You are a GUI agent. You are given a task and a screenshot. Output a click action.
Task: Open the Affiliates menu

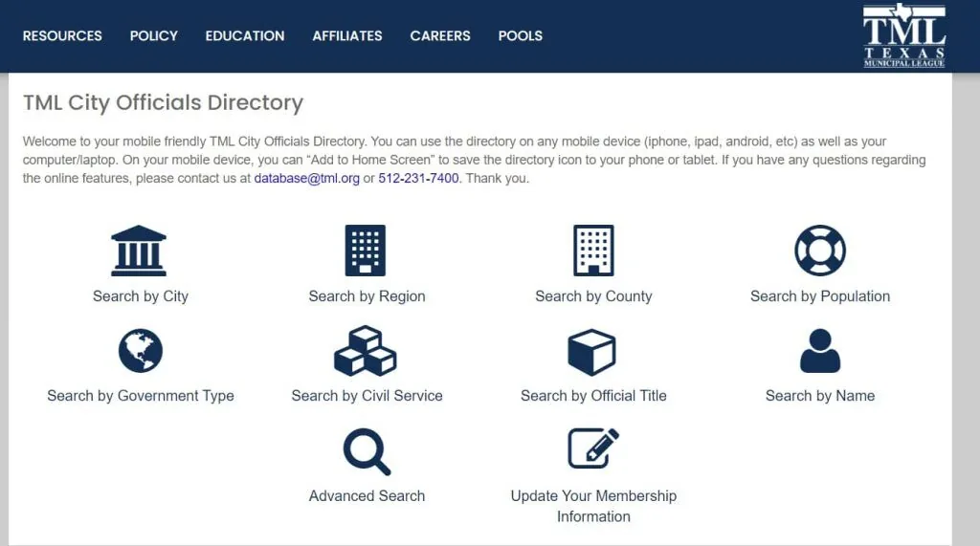[347, 36]
